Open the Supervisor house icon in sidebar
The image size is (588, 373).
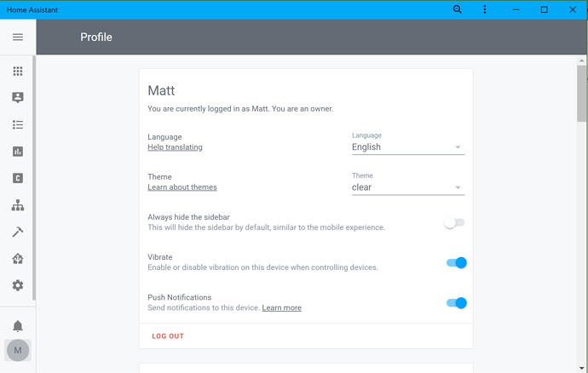[18, 259]
